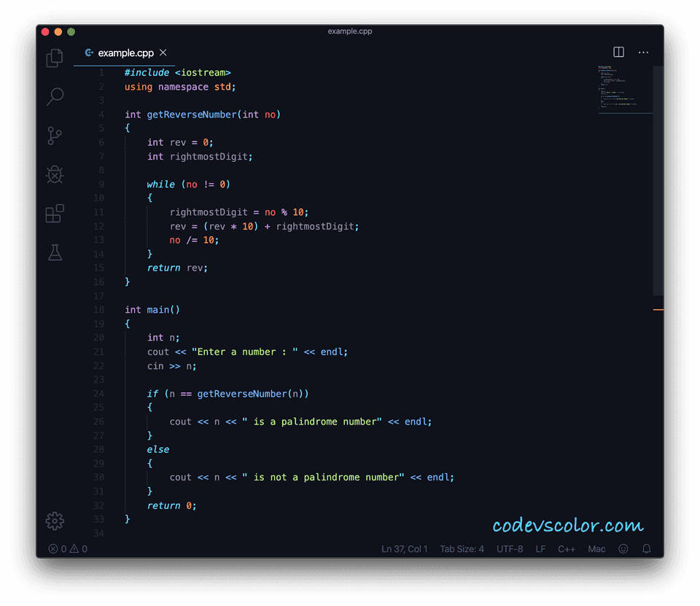This screenshot has width=700, height=606.
Task: Open the Run and Debug view
Action: pos(55,174)
